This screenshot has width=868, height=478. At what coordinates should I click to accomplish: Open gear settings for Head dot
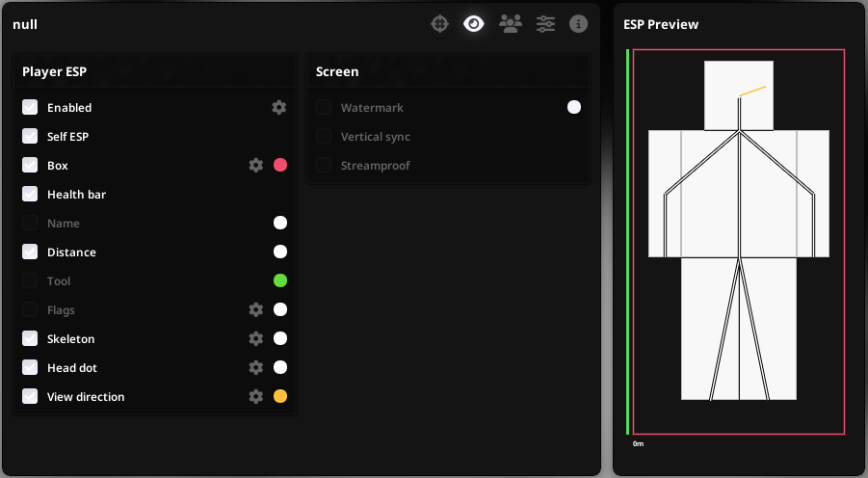(255, 367)
